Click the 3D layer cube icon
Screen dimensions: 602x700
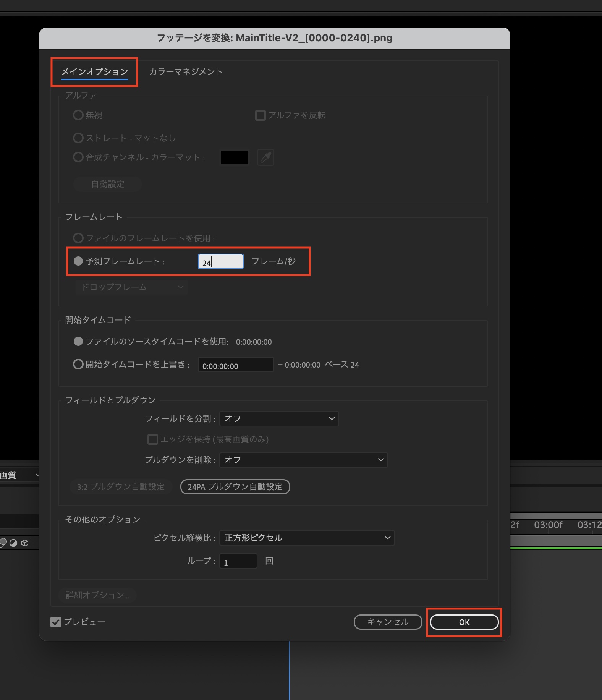coord(25,543)
